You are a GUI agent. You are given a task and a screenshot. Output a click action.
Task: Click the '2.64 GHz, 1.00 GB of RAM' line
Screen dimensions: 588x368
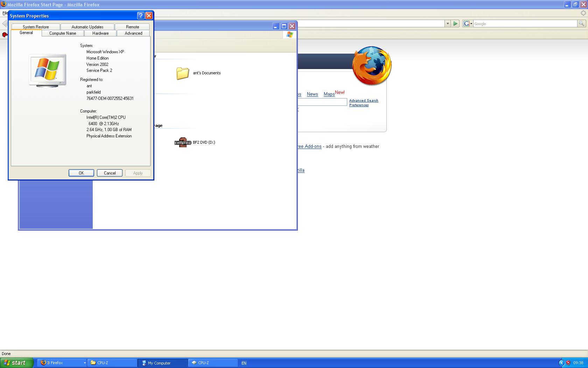109,130
